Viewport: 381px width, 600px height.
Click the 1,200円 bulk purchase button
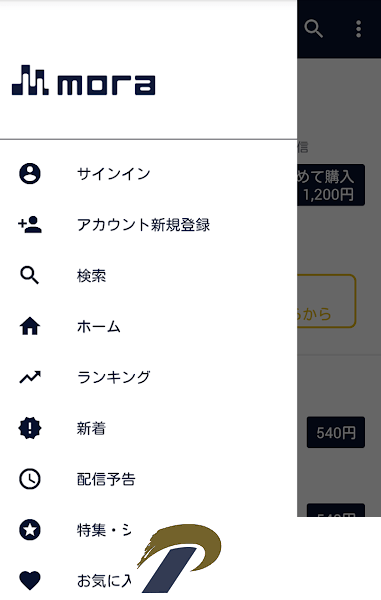tap(331, 185)
